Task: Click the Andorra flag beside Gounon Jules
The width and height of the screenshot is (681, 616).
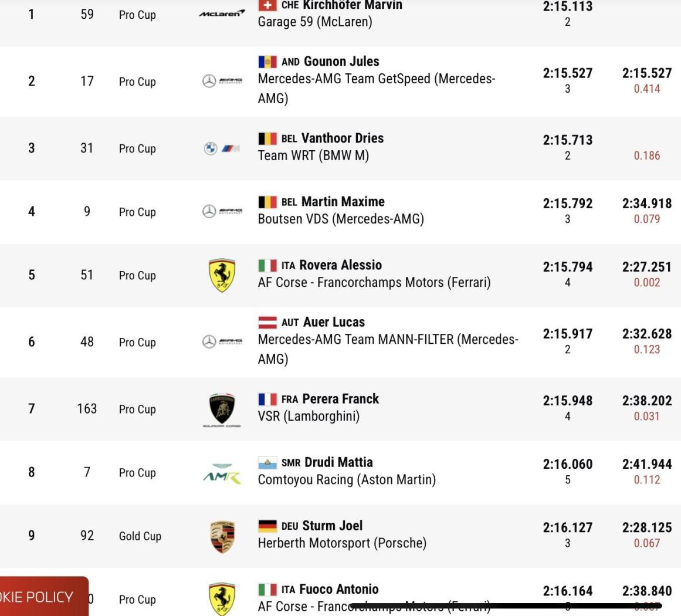Action: tap(267, 62)
